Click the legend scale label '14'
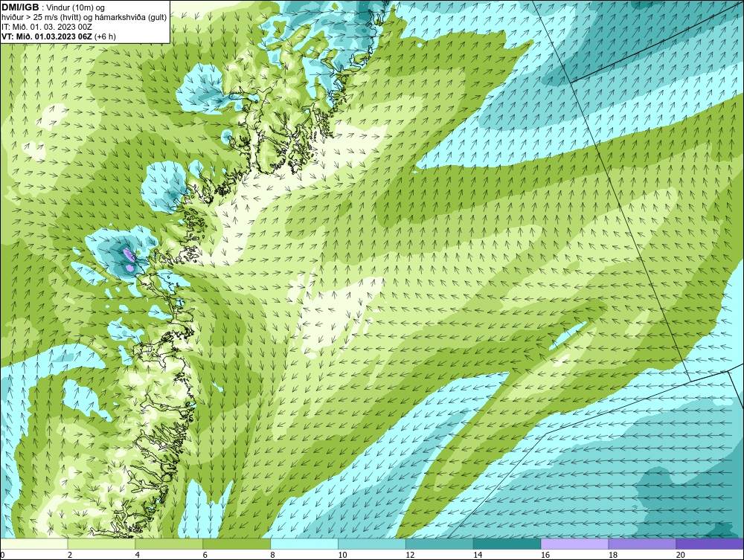The width and height of the screenshot is (744, 560). click(x=478, y=555)
